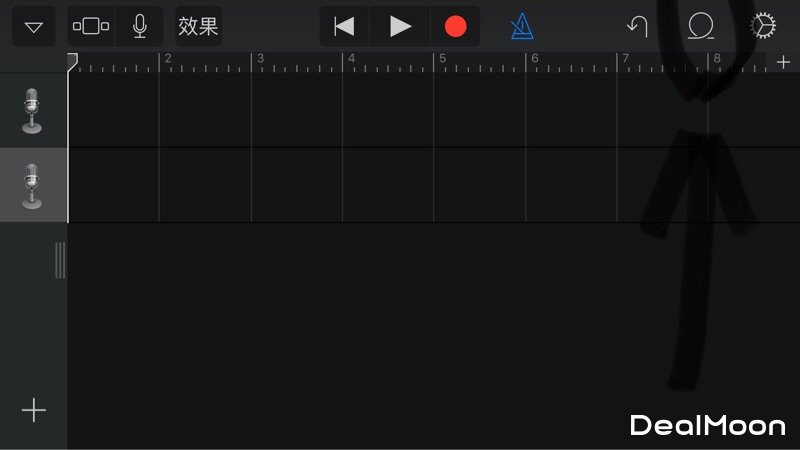Toggle the metronome off
The width and height of the screenshot is (800, 450).
522,27
